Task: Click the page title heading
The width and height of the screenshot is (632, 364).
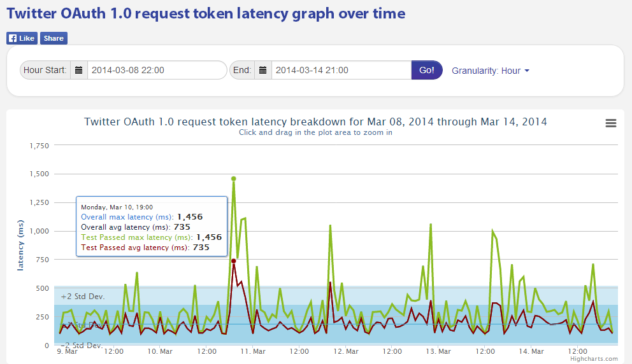Action: pyautogui.click(x=206, y=14)
